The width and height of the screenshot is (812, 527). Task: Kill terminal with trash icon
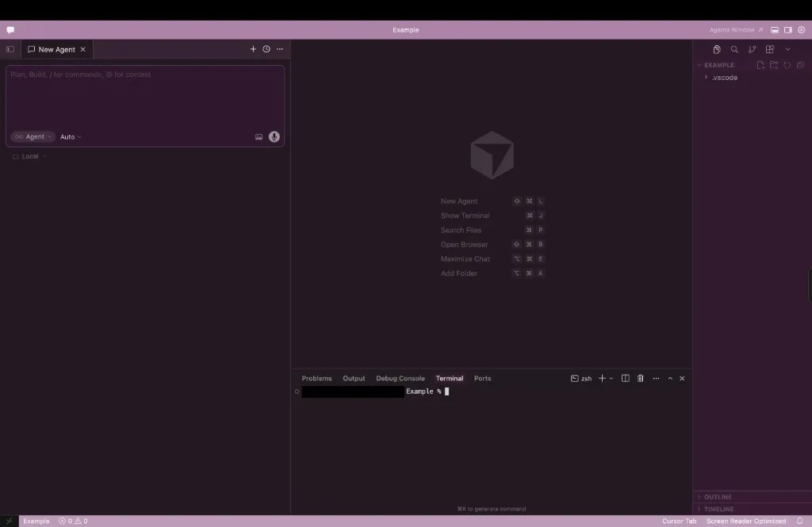tap(641, 379)
